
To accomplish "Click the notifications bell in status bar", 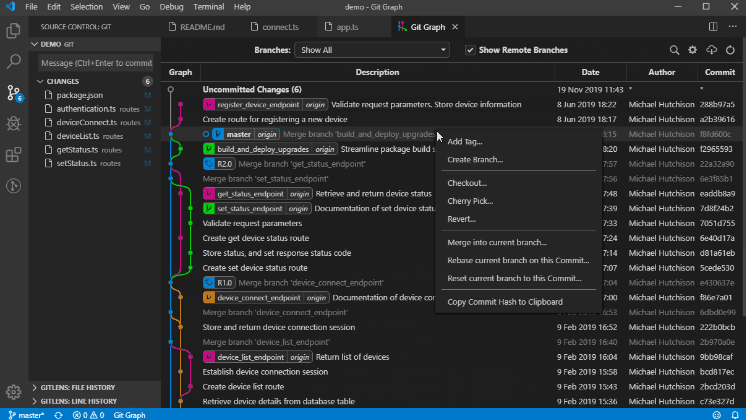I will point(735,415).
